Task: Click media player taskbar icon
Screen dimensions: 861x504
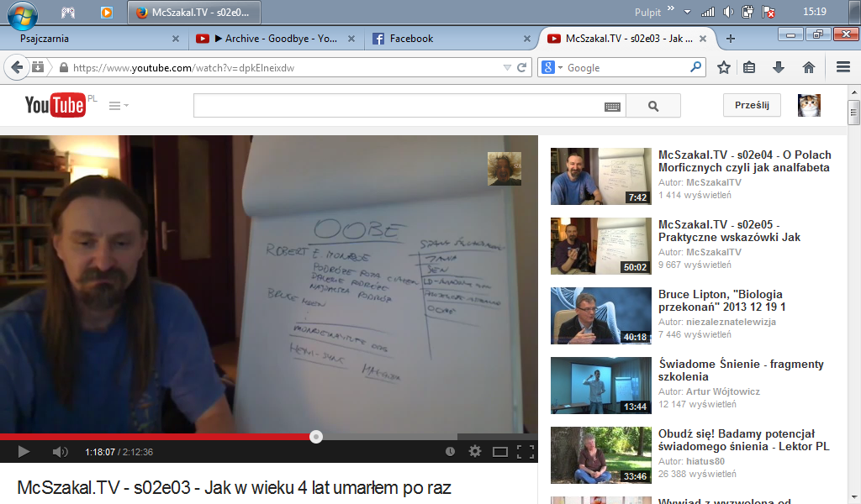Action: point(107,12)
